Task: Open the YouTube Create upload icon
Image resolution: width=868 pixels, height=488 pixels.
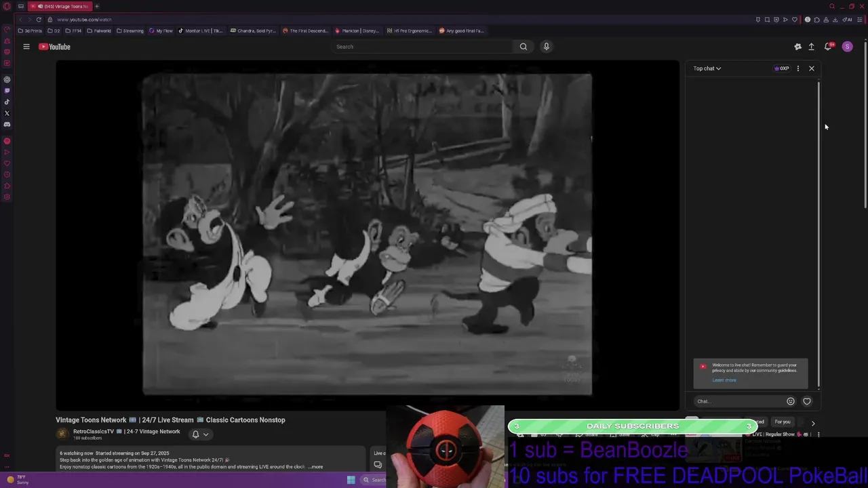Action: (811, 47)
